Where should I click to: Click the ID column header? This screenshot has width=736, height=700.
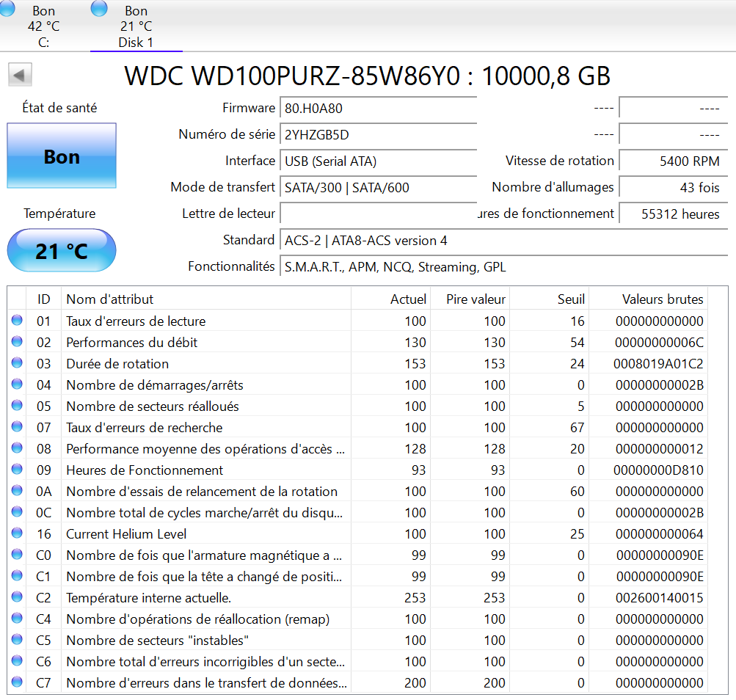coord(43,299)
